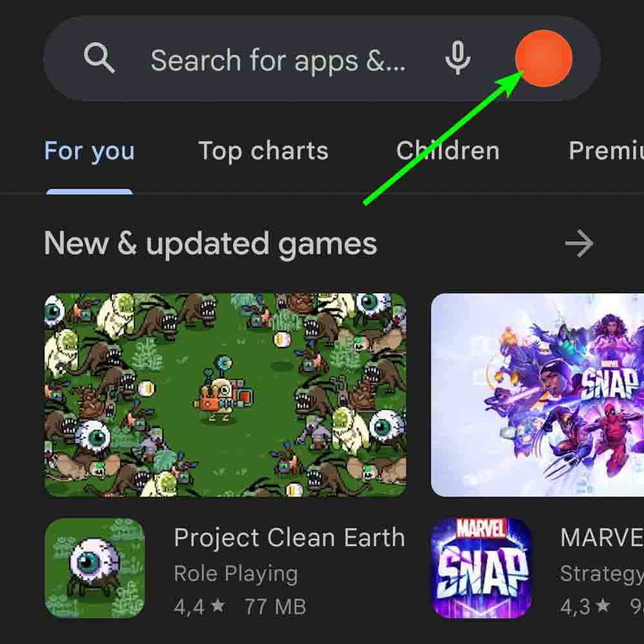The width and height of the screenshot is (644, 644).
Task: Activate voice search microphone icon
Action: click(x=457, y=58)
